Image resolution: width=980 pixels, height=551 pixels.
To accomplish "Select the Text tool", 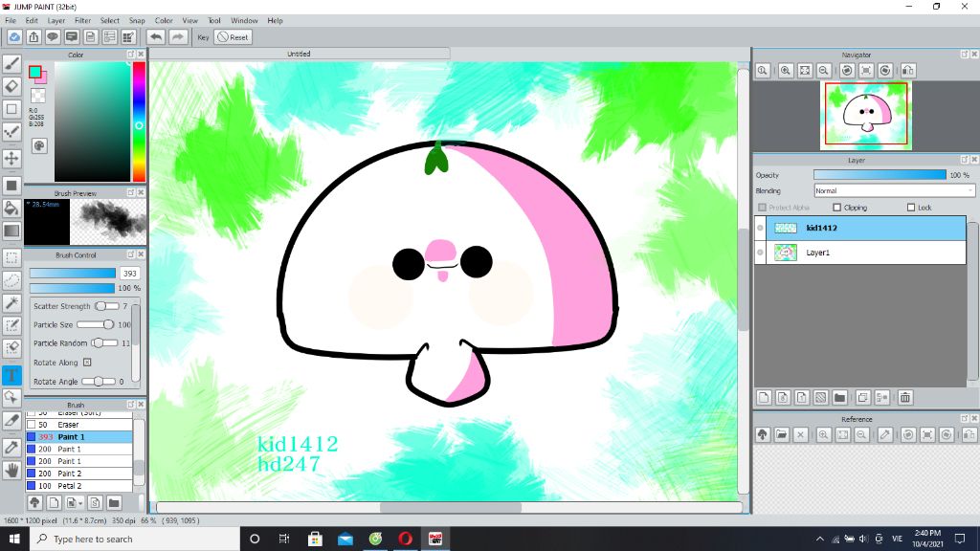I will point(11,375).
